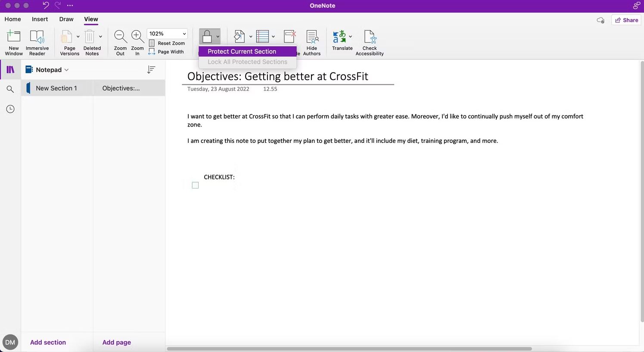Image resolution: width=644 pixels, height=352 pixels.
Task: Click the Share button
Action: (626, 20)
